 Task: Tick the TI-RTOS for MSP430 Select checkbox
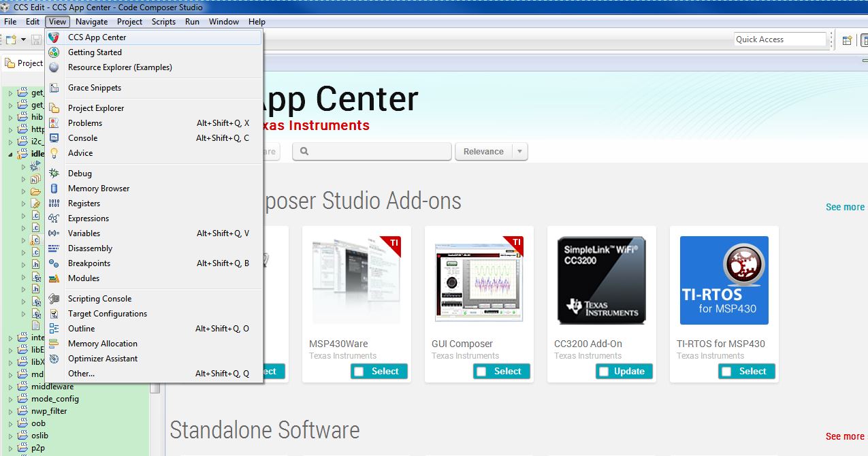(x=726, y=372)
